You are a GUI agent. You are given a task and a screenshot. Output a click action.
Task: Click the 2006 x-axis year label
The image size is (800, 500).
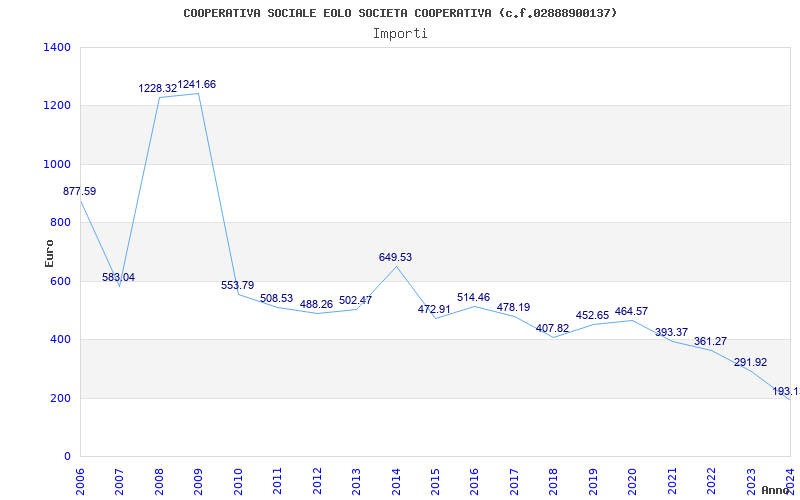click(81, 478)
